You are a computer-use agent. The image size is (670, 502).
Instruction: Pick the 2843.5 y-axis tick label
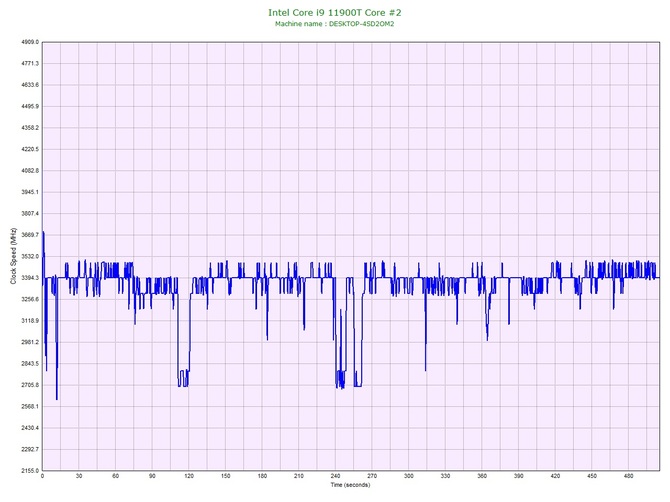click(x=30, y=364)
